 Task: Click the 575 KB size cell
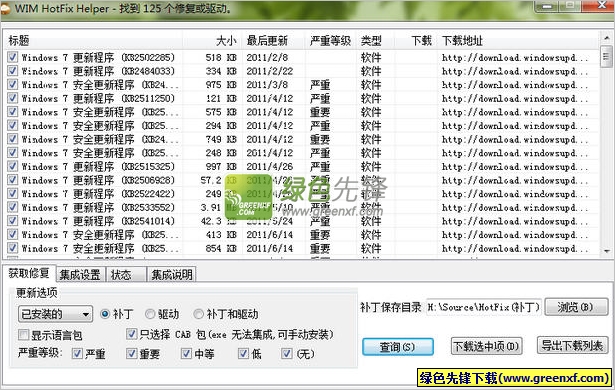[x=221, y=112]
